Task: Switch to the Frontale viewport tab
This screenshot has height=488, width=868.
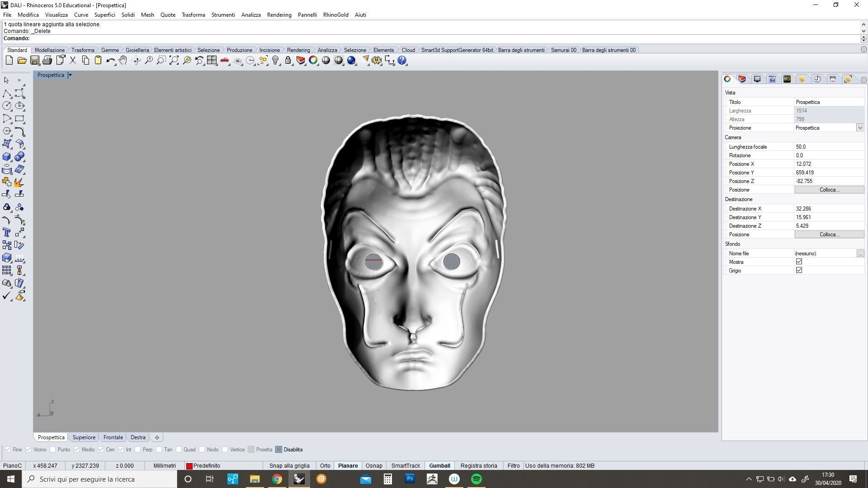Action: pos(113,437)
